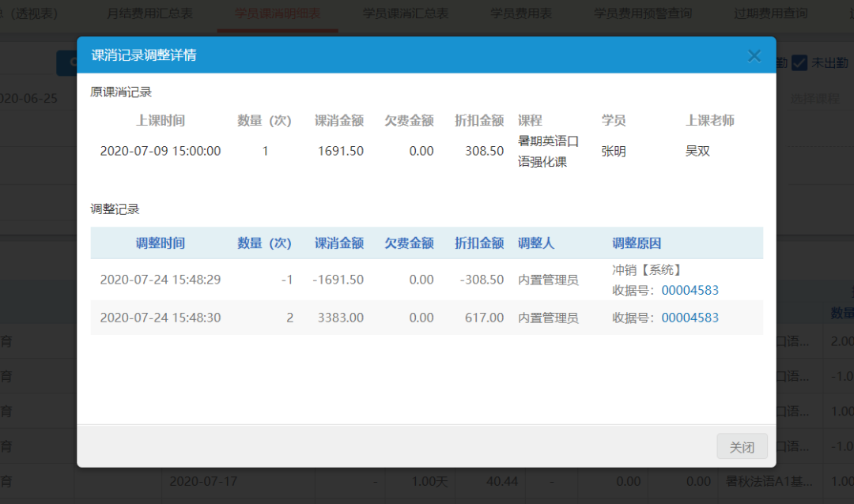854x504 pixels.
Task: Switch to the 月结费用汇总表 tab
Action: click(x=149, y=13)
